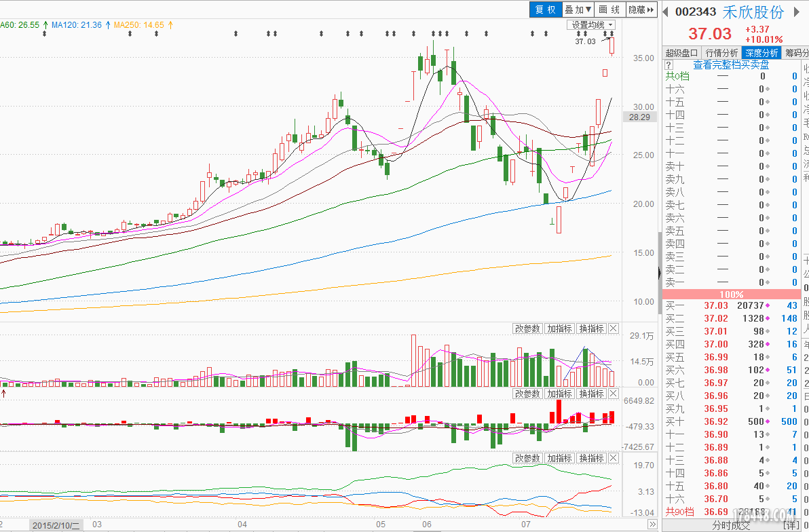Select the 买三 row at 37.01
809x532 pixels.
731,331
